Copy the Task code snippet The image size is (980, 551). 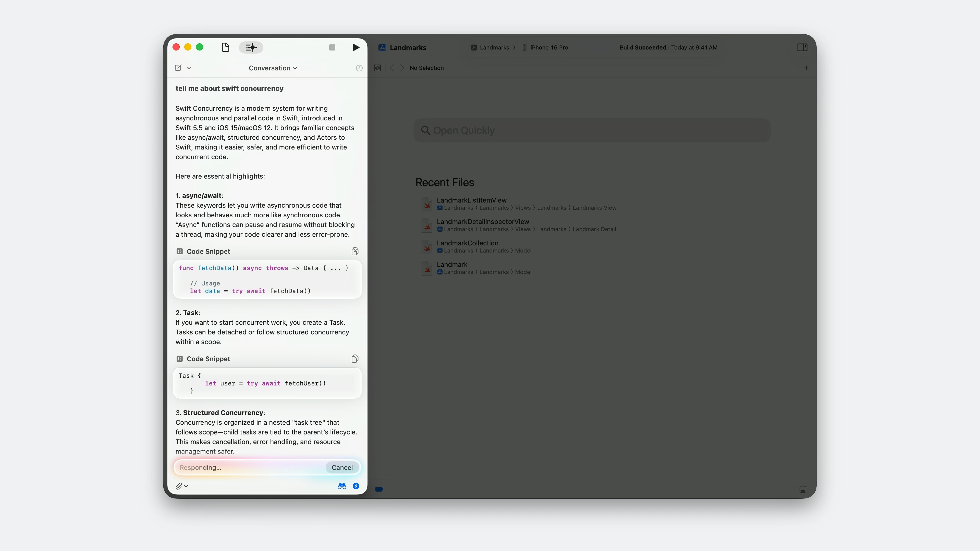[x=354, y=359]
